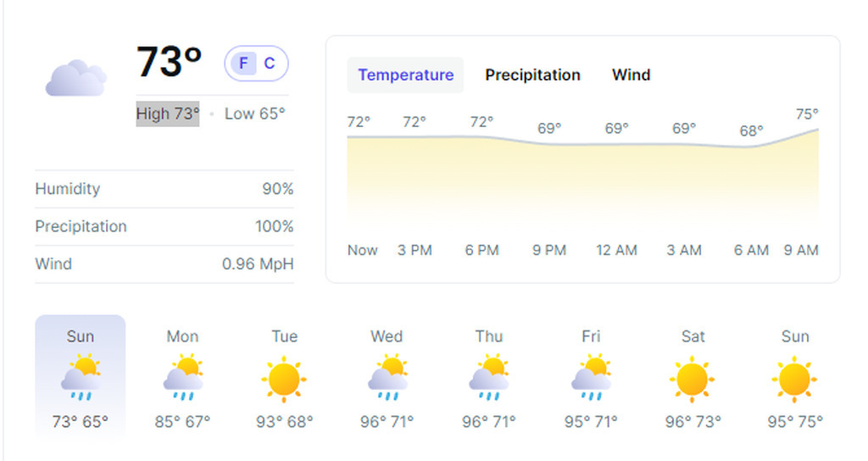868x461 pixels.
Task: Open the Temperature chart tab
Action: tap(405, 75)
